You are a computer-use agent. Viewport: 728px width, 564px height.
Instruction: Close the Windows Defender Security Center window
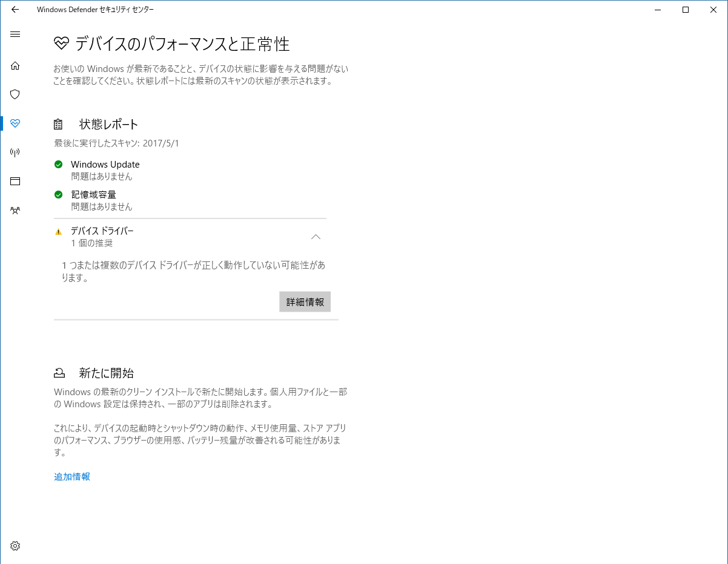click(x=713, y=10)
